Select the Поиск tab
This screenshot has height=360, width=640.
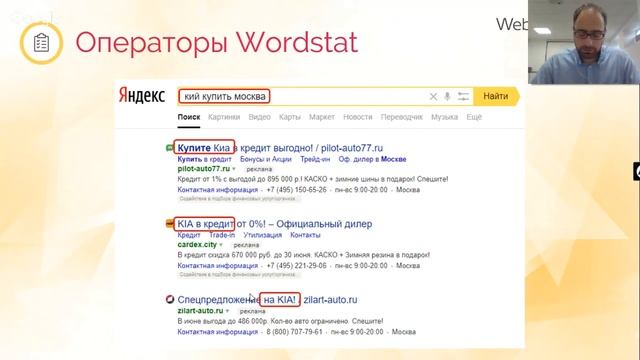pyautogui.click(x=189, y=117)
